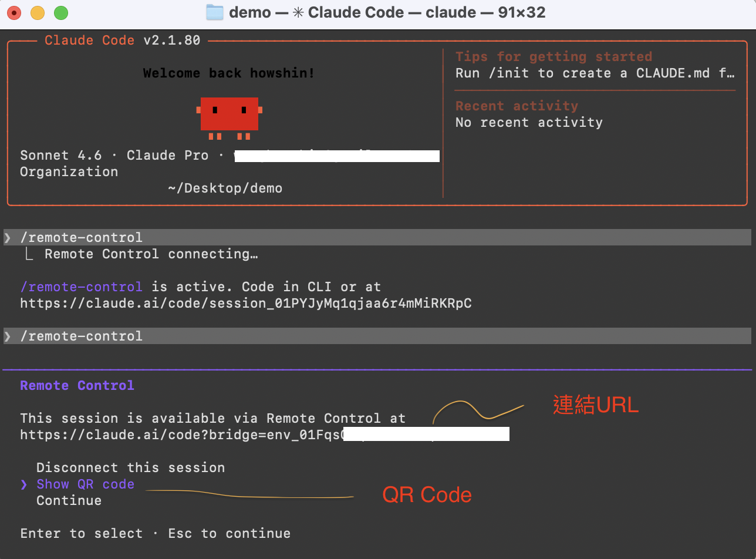Click the purple /remote-control active status text
Screen dimensions: 756x559
coord(81,287)
